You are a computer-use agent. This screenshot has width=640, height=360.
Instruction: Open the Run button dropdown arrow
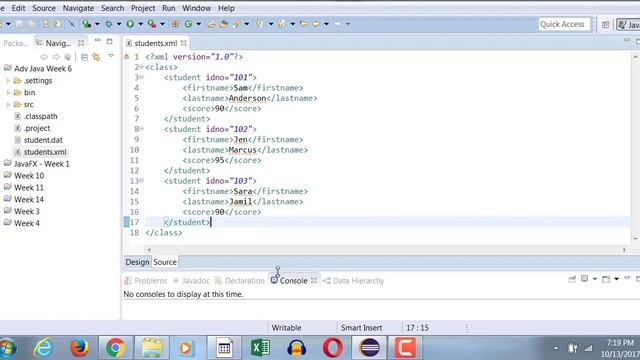click(140, 24)
